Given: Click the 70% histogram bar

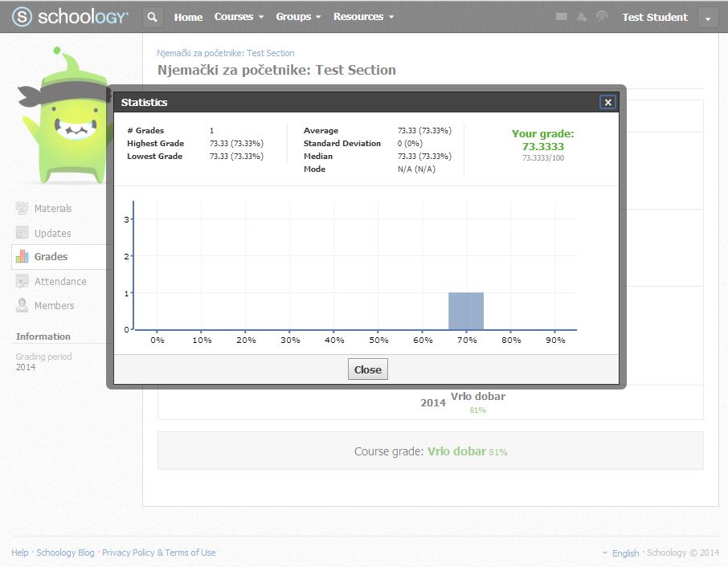Looking at the screenshot, I should click(x=466, y=312).
